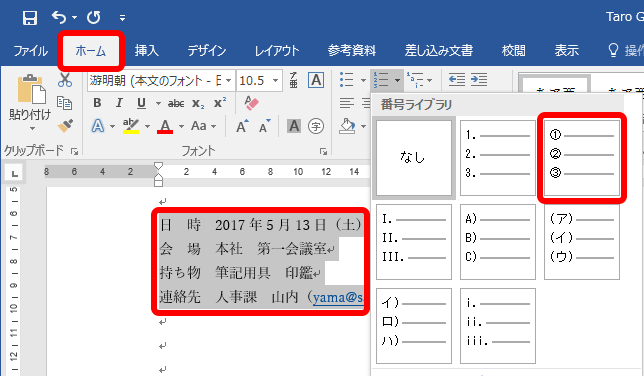Toggle superscript formatting

pos(220,103)
